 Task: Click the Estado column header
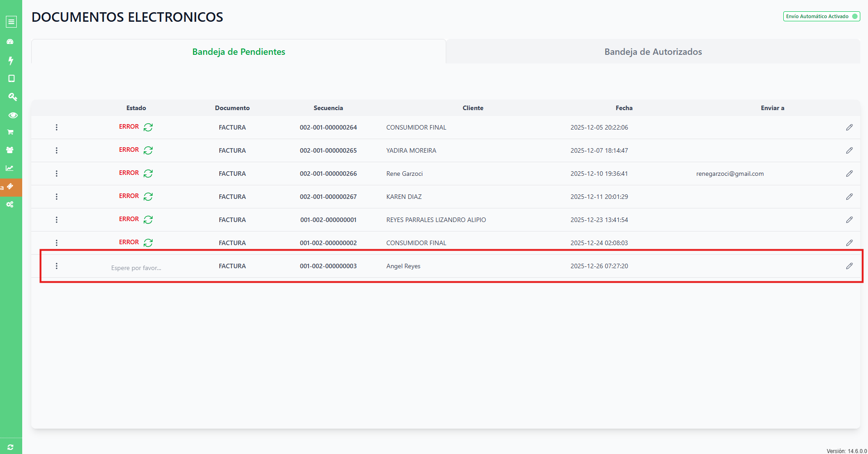[x=136, y=108]
